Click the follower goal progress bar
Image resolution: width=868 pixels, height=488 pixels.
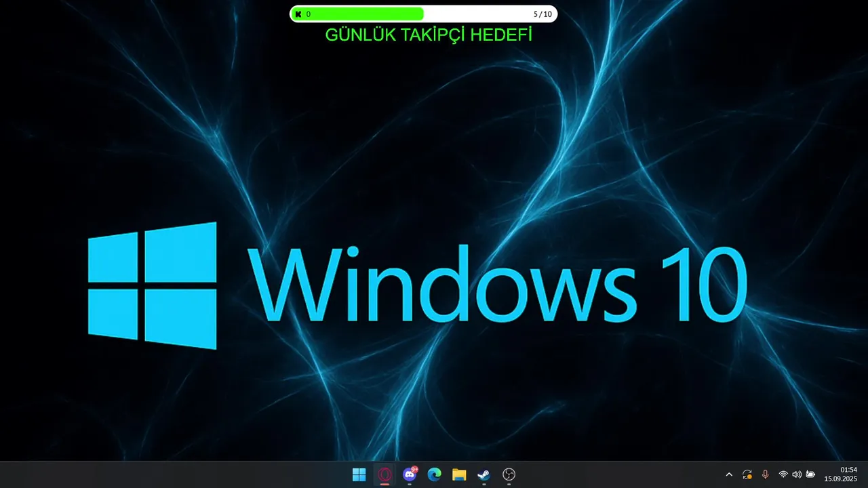click(x=424, y=14)
